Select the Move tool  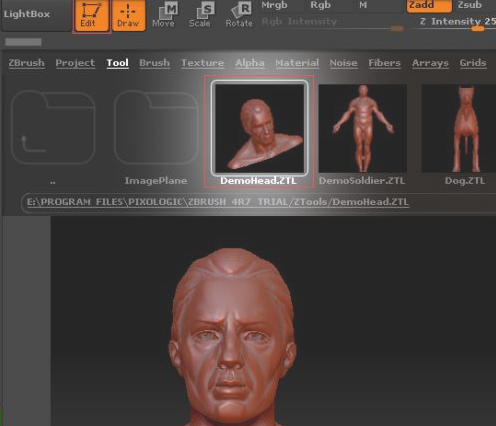tap(164, 16)
